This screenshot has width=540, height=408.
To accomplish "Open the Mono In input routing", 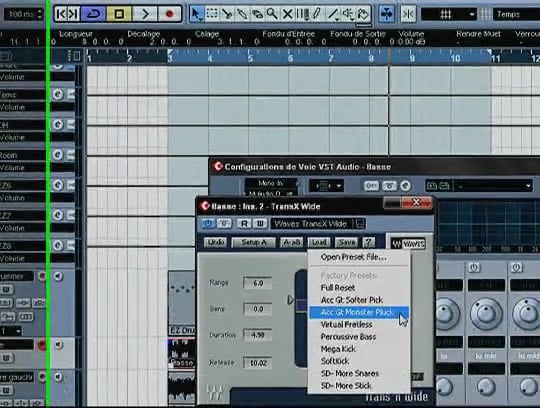I will coord(271,183).
